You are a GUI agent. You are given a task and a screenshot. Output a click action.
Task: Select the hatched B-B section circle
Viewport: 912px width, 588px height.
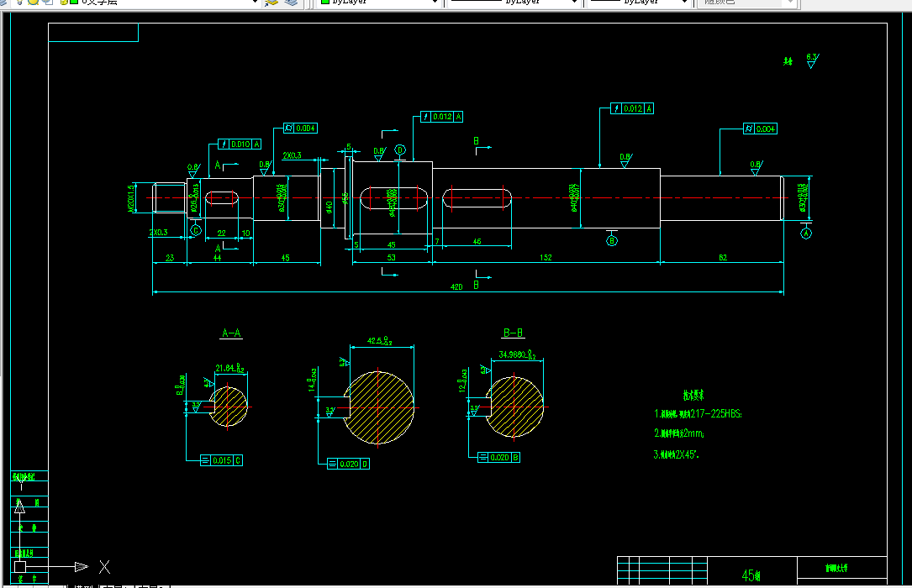coord(516,407)
